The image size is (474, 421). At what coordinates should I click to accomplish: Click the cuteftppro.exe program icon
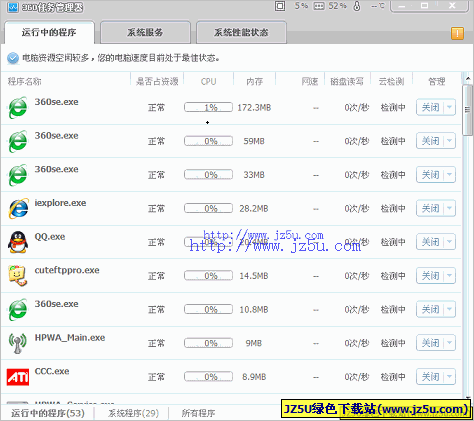click(17, 276)
